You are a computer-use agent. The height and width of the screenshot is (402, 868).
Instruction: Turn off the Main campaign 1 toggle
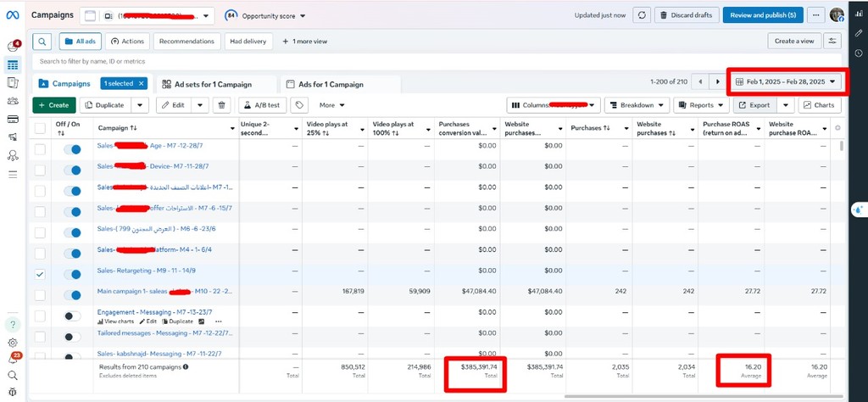click(x=72, y=295)
